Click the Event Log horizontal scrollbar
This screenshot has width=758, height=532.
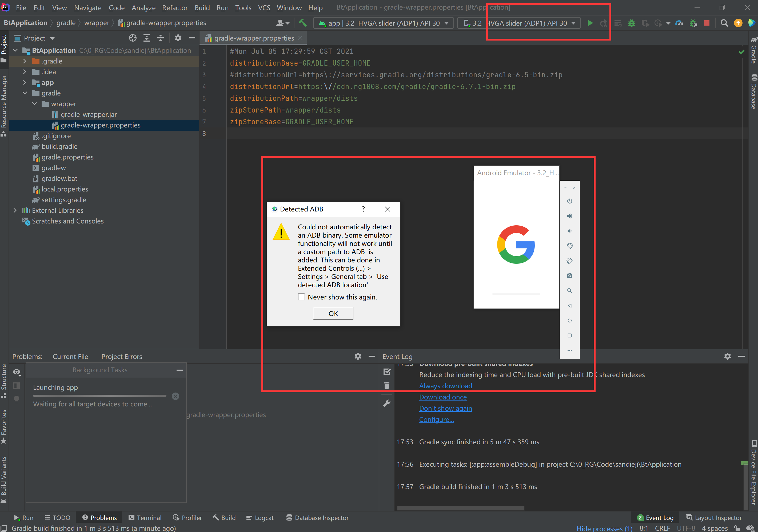461,508
